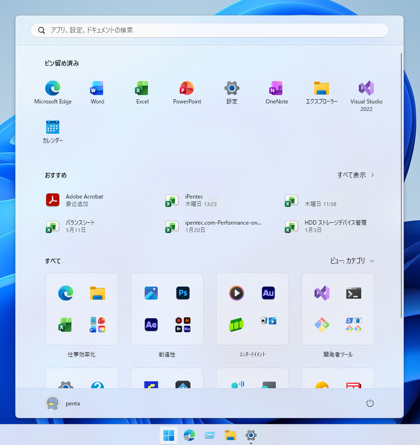420x445 pixels.
Task: Launch Word from pinned apps
Action: [97, 92]
